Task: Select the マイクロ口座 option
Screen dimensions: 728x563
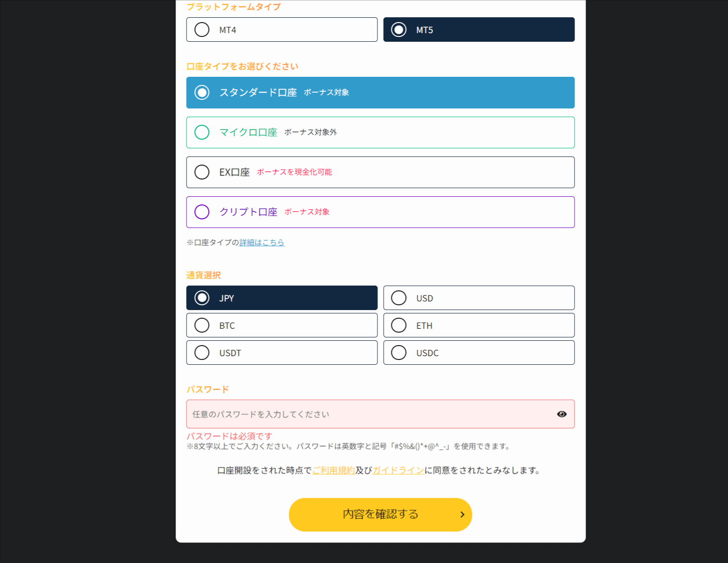Action: (380, 132)
